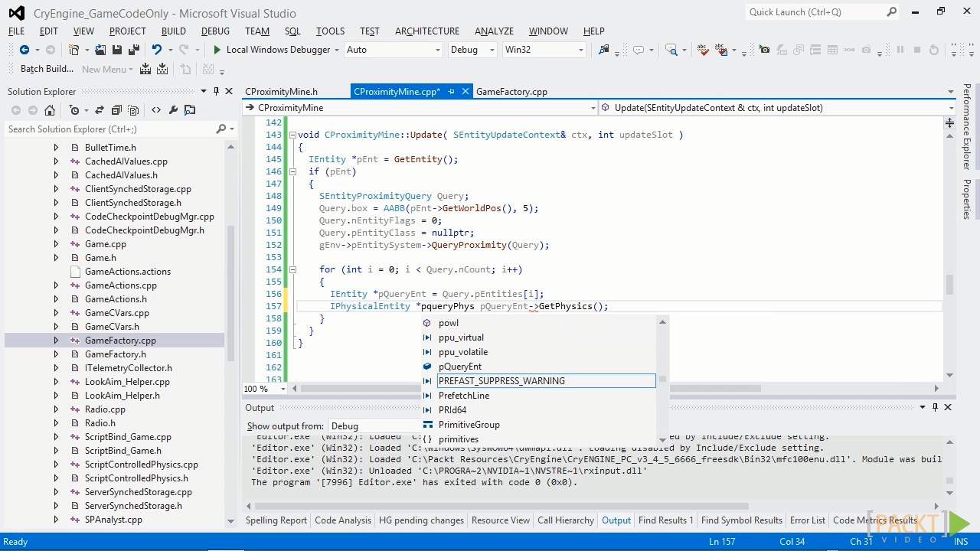Click the second build icon after New Menu
Screen dimensions: 980x551
(x=162, y=69)
